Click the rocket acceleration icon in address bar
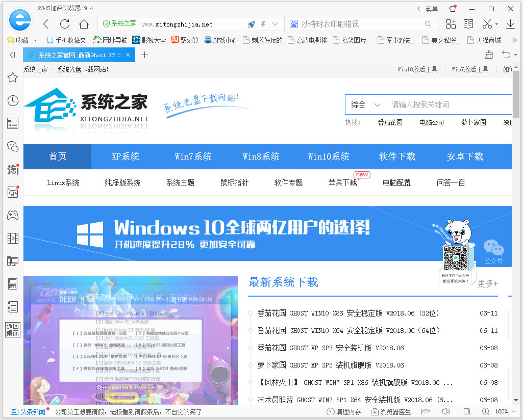Viewport: 523px width, 420px height. (x=252, y=24)
